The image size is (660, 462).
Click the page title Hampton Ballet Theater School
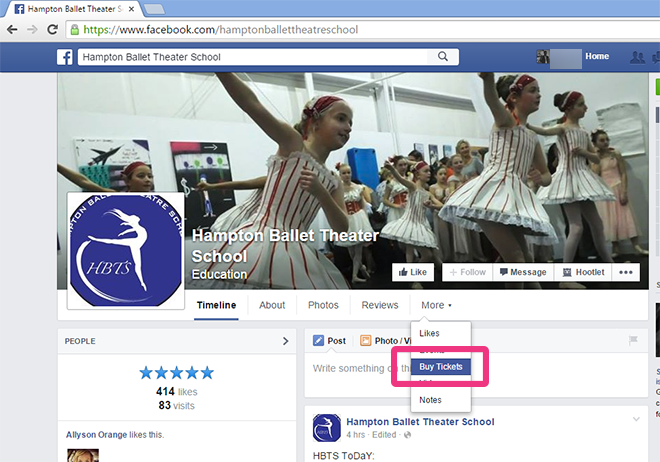click(285, 246)
